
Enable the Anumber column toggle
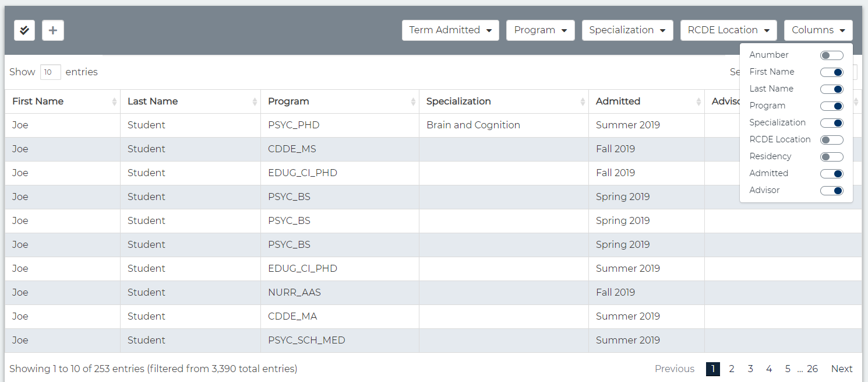(x=831, y=55)
